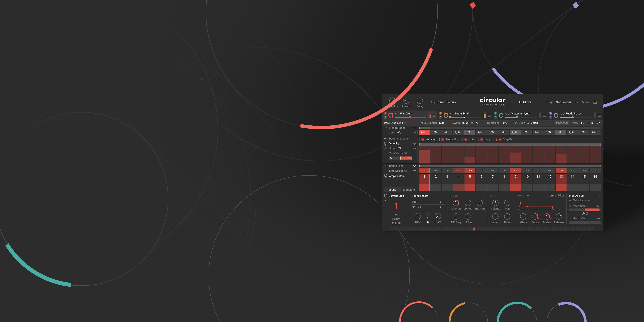644x322 pixels.
Task: Click the Velocity Jitter arrow icon
Action: tap(415, 149)
